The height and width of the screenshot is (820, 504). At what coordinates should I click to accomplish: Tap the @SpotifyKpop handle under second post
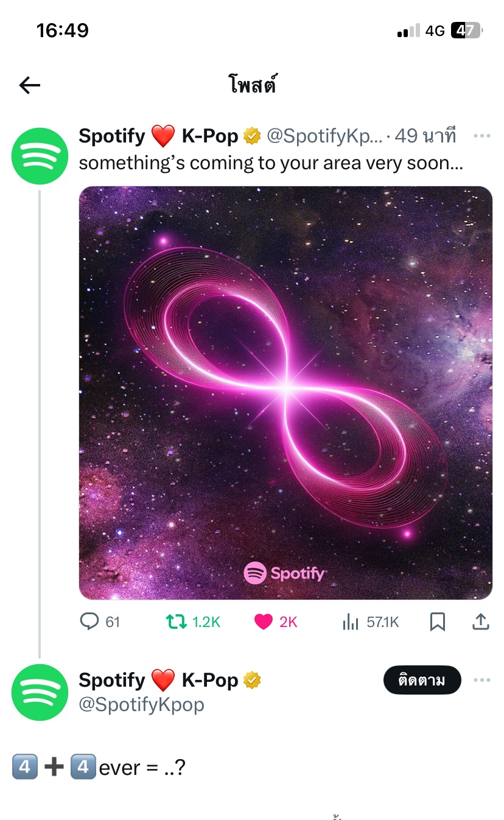[142, 704]
